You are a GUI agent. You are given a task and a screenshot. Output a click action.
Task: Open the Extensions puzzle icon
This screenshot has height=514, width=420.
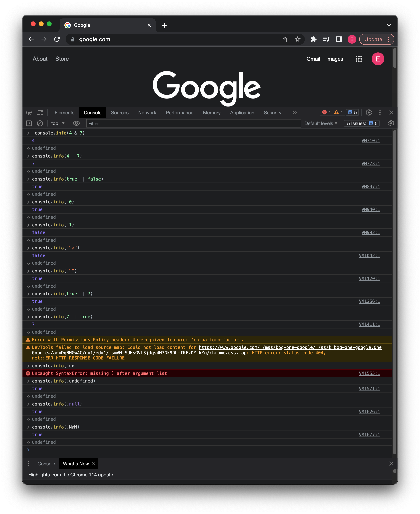(314, 39)
